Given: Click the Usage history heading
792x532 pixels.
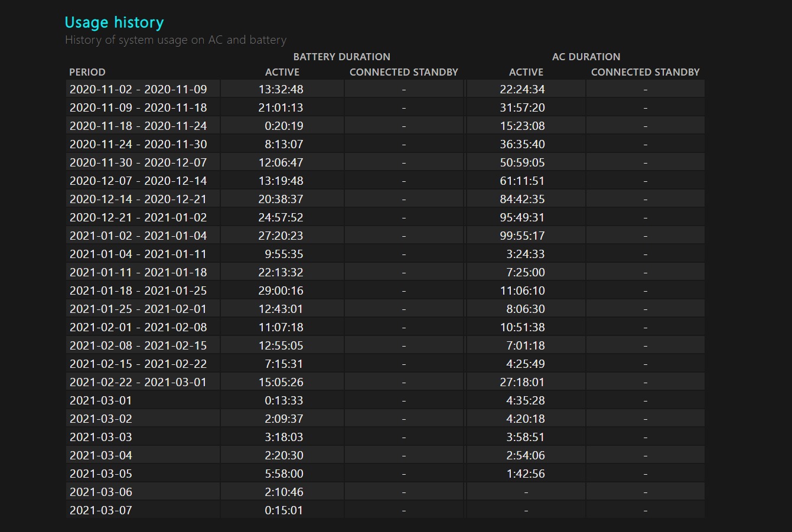Looking at the screenshot, I should tap(114, 22).
